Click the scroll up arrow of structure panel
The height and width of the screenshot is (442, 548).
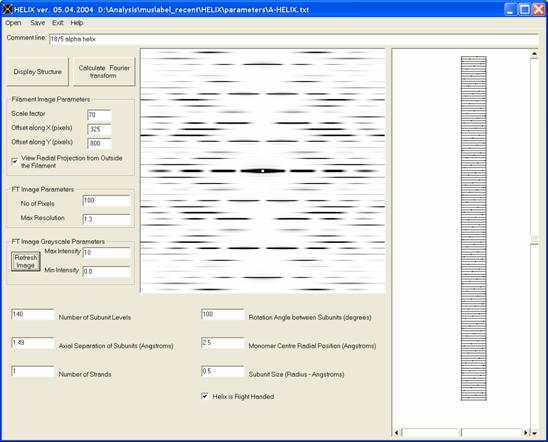click(x=534, y=53)
